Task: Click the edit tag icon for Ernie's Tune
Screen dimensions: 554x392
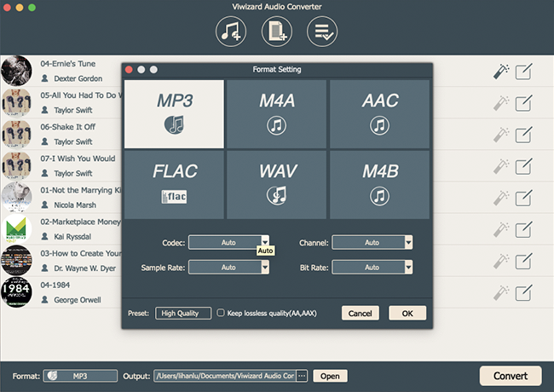Action: point(523,72)
